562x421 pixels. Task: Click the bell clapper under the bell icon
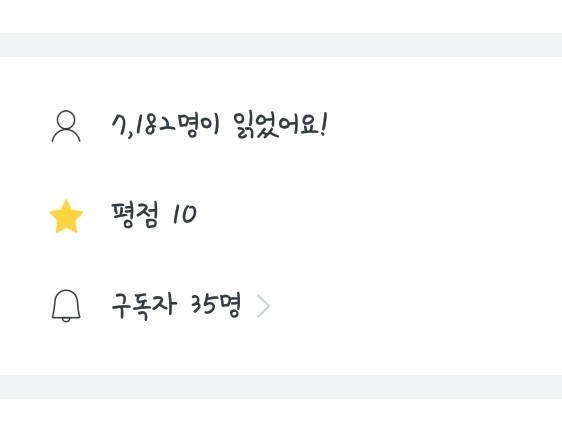pyautogui.click(x=66, y=320)
